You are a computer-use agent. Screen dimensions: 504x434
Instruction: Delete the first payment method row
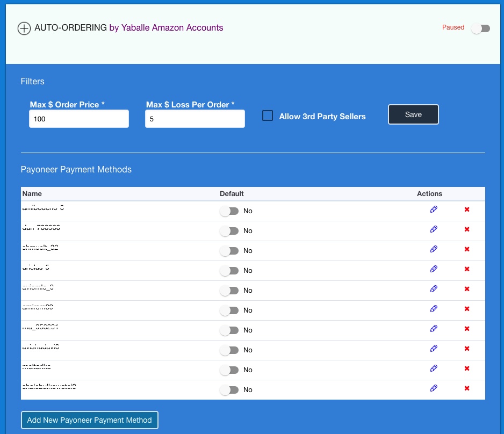467,209
